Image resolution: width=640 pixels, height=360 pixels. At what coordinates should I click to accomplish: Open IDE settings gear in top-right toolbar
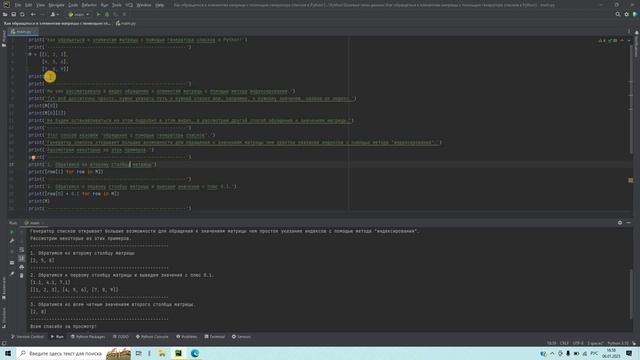point(627,14)
